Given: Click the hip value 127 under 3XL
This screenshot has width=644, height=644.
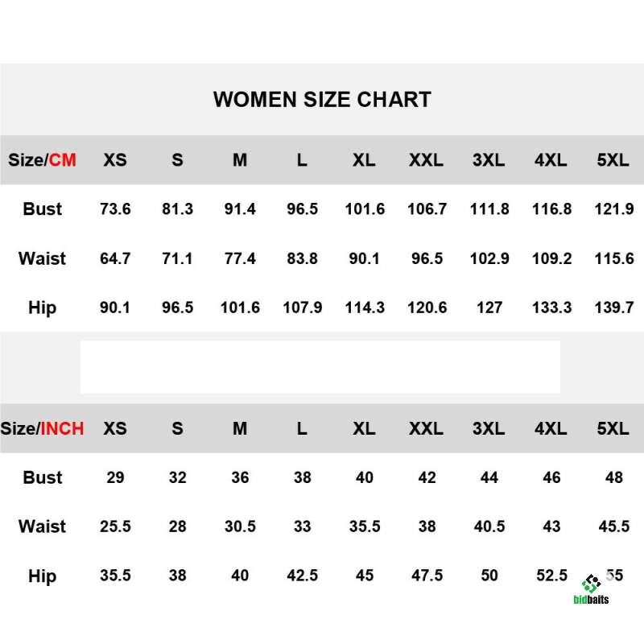Looking at the screenshot, I should 489,308.
